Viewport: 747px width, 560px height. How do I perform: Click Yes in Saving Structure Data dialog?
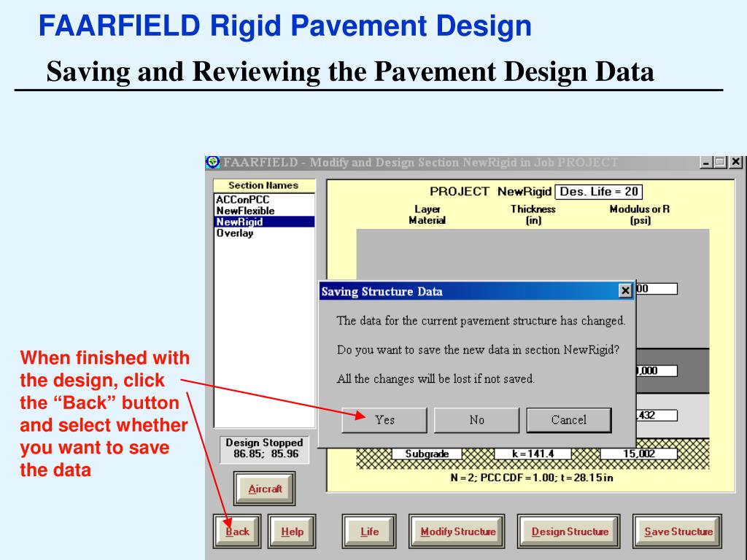pos(384,420)
